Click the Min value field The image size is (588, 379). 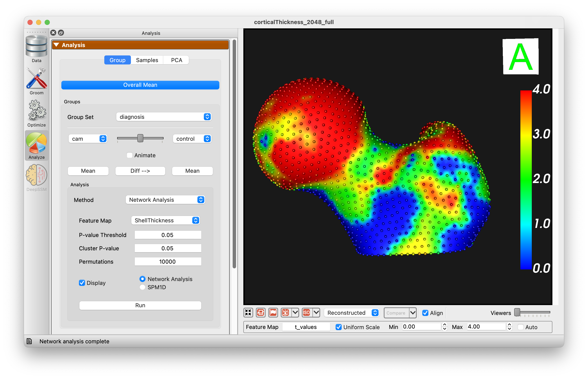(x=422, y=327)
